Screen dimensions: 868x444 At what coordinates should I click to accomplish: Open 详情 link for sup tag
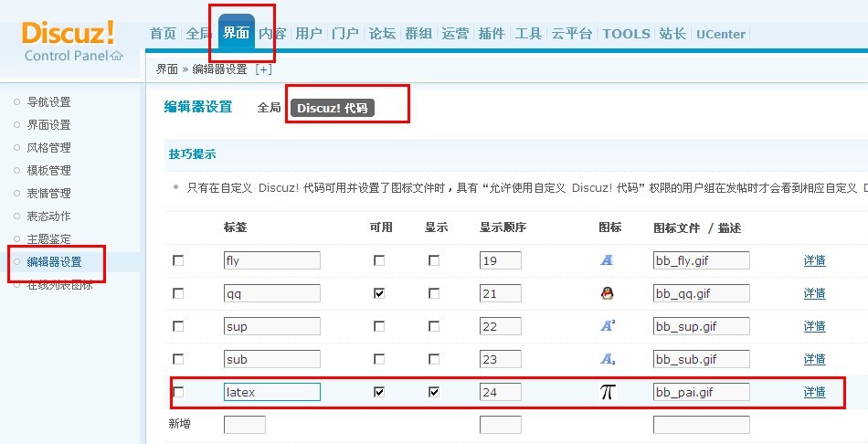point(814,326)
